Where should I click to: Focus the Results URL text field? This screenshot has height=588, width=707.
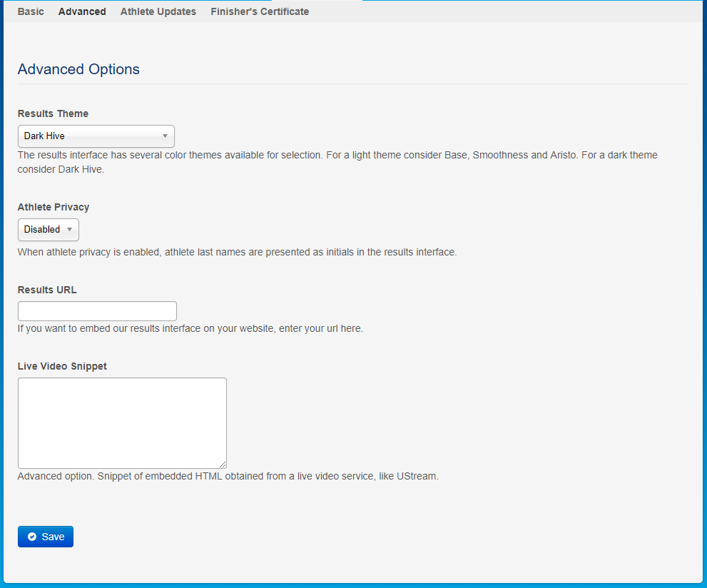(x=98, y=311)
